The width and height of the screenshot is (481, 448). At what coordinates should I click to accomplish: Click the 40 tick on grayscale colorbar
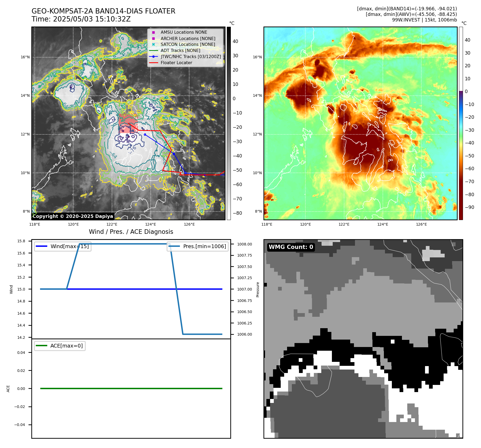click(235, 41)
